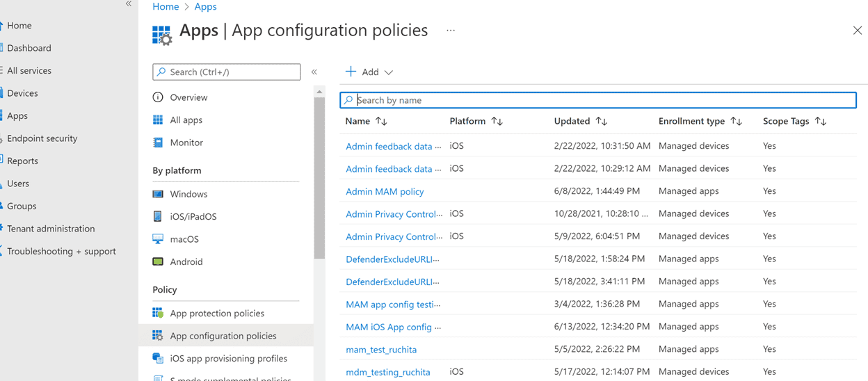Select the Overview menu item

[x=188, y=97]
